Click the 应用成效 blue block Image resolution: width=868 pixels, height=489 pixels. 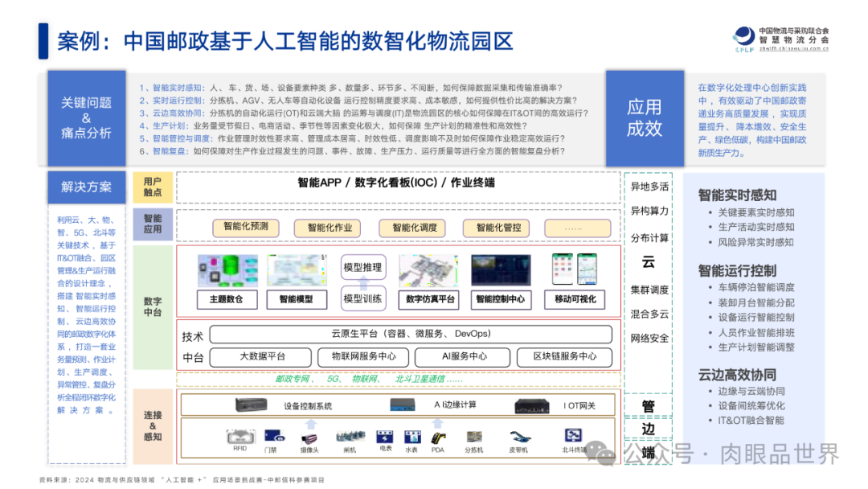click(645, 118)
